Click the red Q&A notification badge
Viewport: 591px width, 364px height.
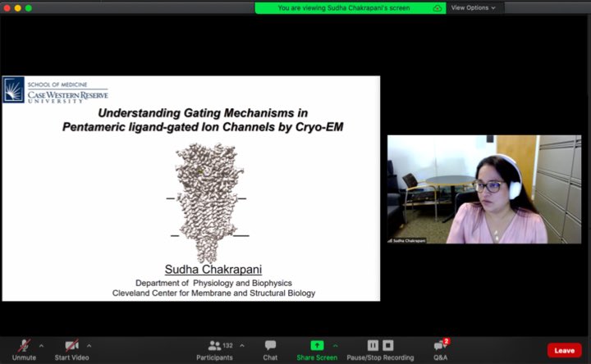click(x=447, y=341)
